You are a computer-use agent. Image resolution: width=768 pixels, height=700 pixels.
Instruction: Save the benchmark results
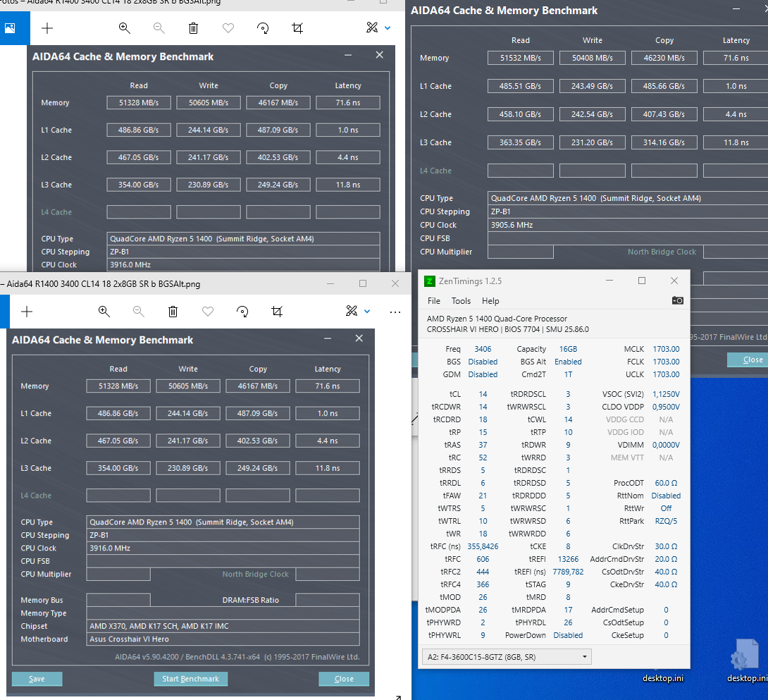point(37,679)
